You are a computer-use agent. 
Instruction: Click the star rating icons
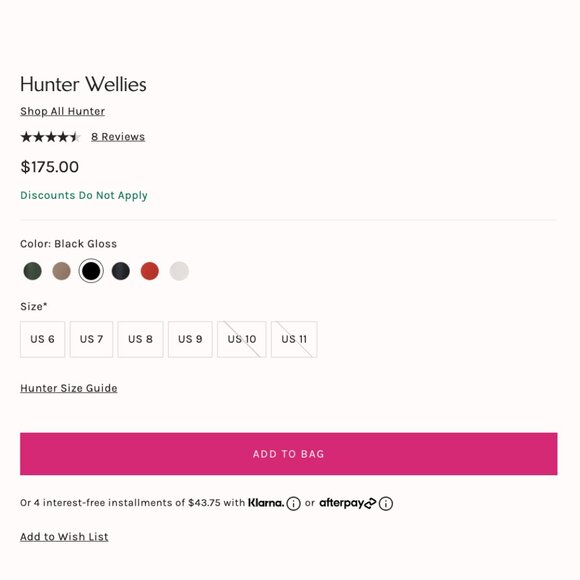pyautogui.click(x=50, y=137)
